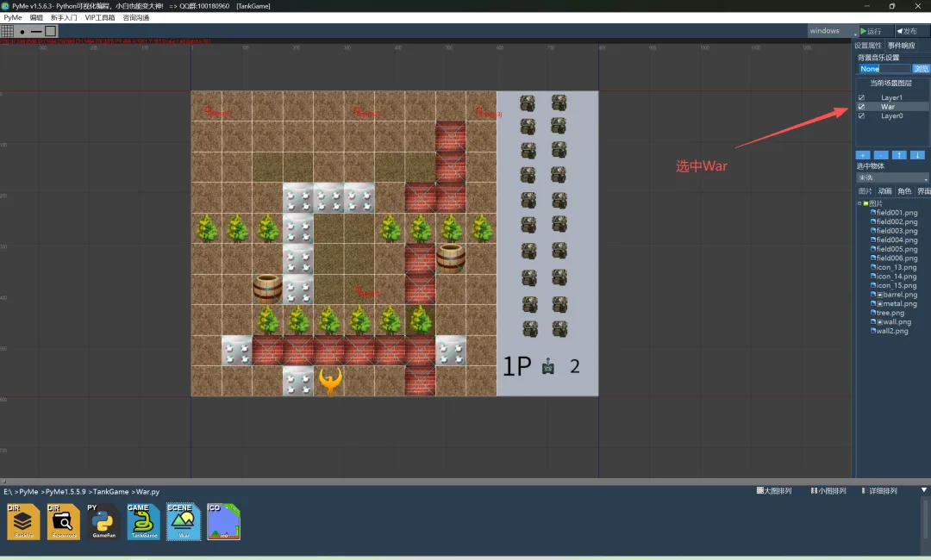Select the dot tool in toolbar
The height and width of the screenshot is (560, 931).
22,31
